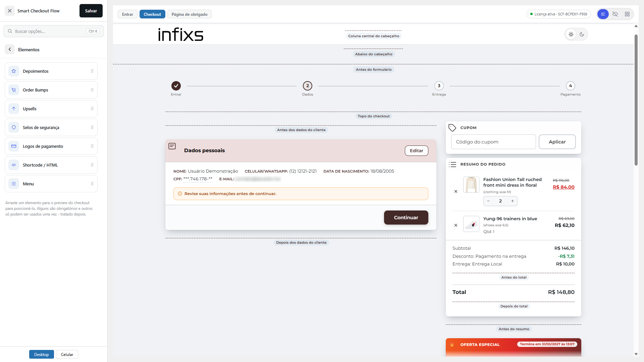The height and width of the screenshot is (362, 644).
Task: Switch to grid layout view
Action: click(627, 14)
